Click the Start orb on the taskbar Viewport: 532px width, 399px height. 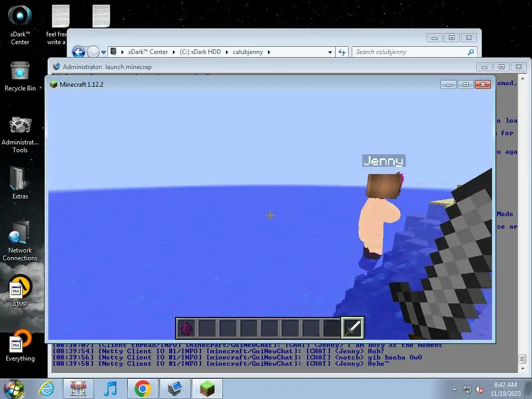14,389
